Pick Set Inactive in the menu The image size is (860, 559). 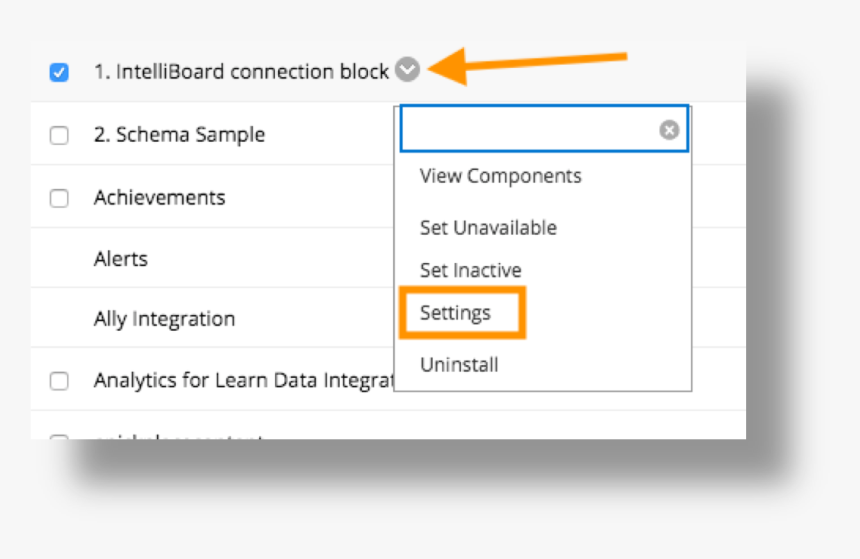click(x=471, y=270)
